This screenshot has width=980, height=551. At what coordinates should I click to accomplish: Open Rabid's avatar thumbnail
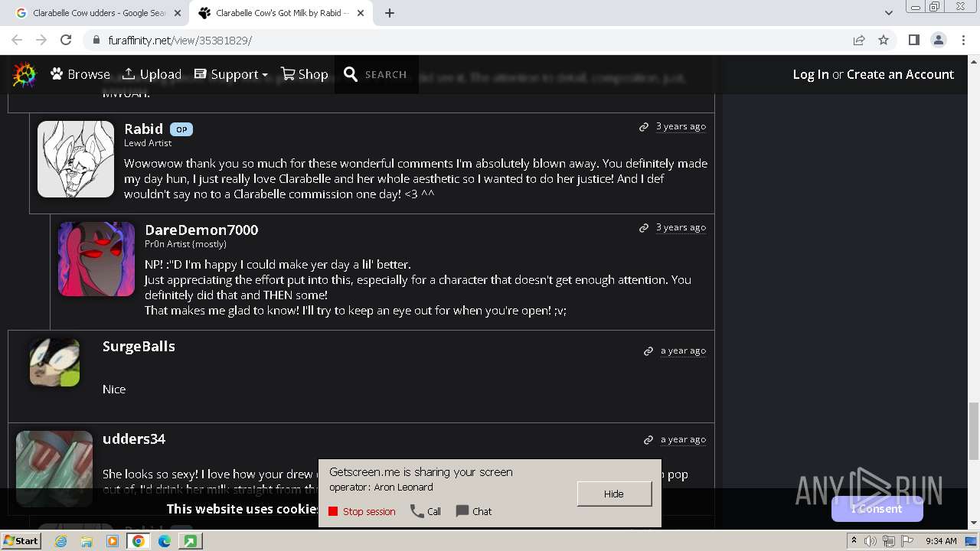[76, 159]
